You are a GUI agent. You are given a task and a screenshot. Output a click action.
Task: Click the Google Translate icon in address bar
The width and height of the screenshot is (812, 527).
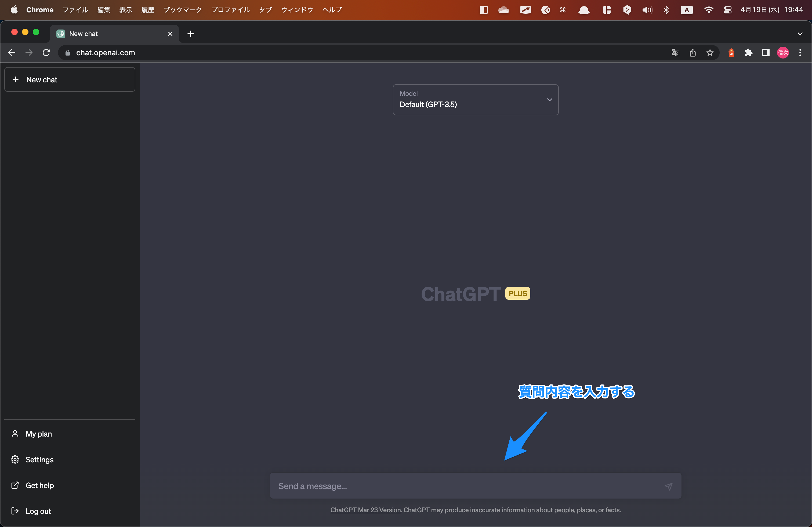[x=675, y=53]
